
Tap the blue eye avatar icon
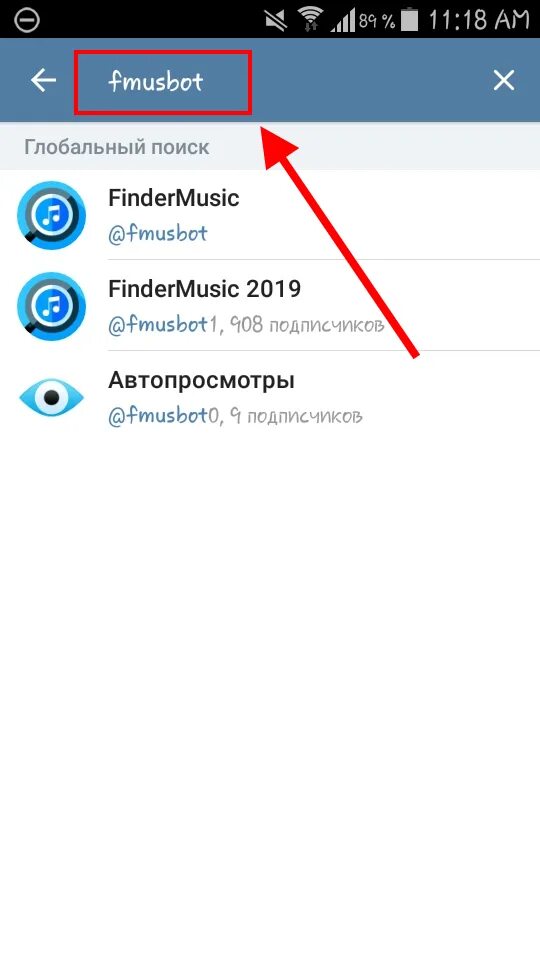coord(51,397)
